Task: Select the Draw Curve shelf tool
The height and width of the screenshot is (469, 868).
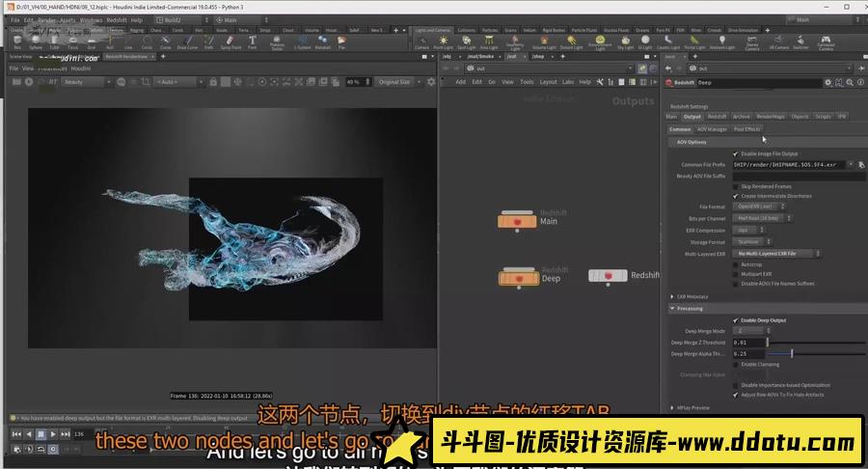Action: [187, 42]
